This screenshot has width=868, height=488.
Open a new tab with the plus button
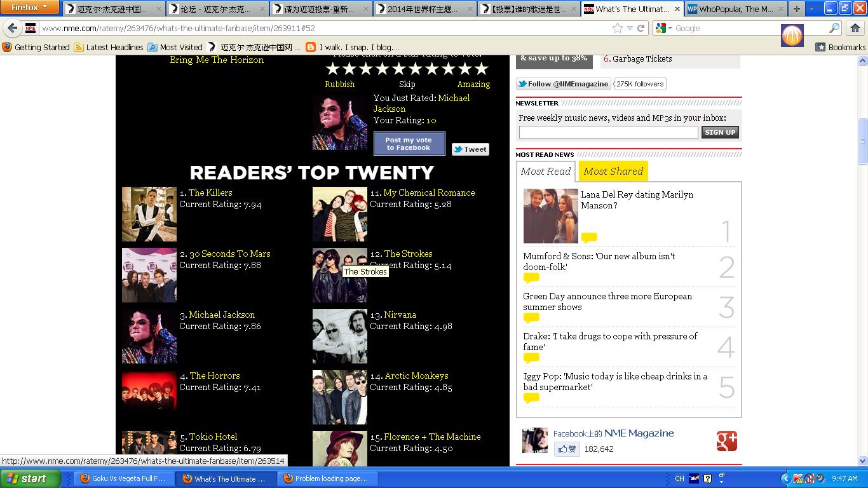[x=796, y=9]
